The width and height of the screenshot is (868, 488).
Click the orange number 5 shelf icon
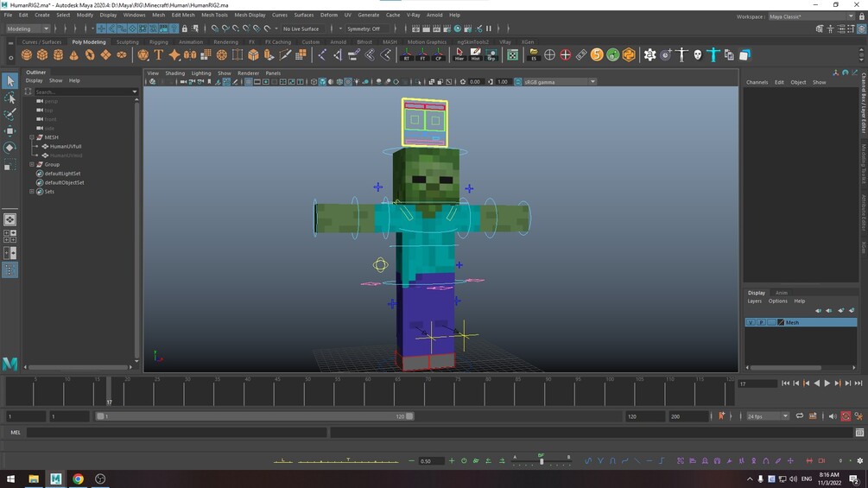click(x=597, y=54)
